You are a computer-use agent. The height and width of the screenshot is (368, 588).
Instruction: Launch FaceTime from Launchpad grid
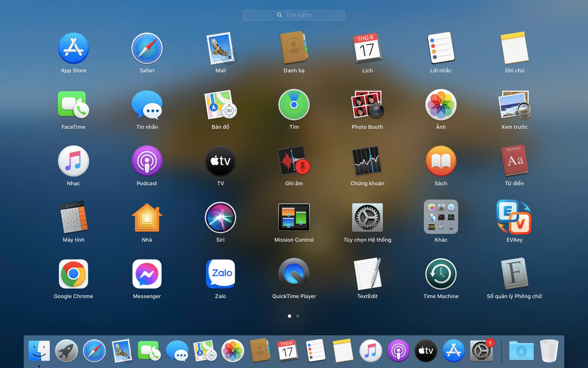pos(73,105)
